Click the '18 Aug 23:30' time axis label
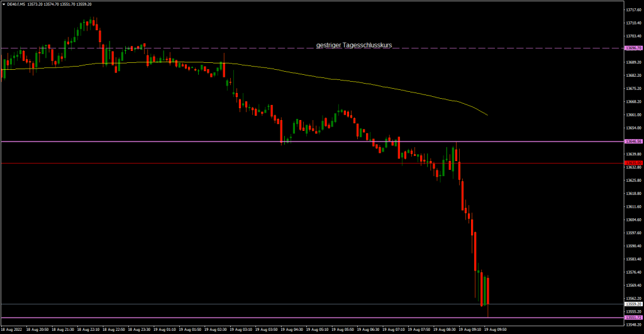This screenshot has width=644, height=334. point(140,329)
